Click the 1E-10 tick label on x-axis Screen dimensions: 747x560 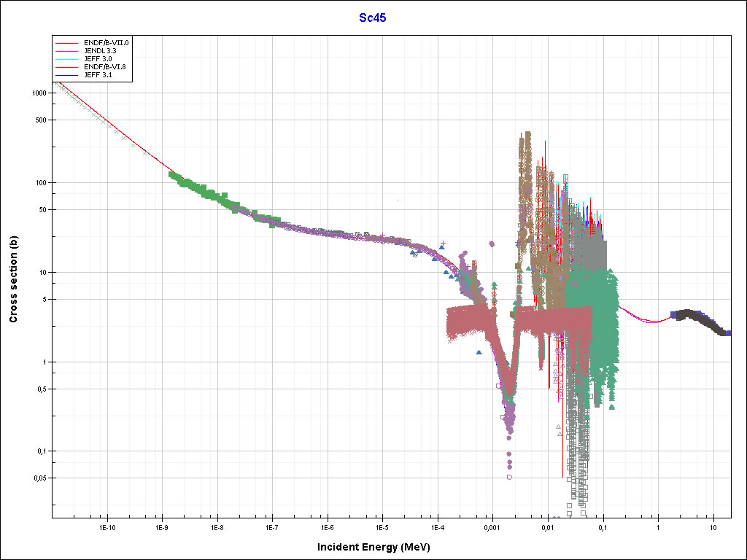tap(105, 526)
